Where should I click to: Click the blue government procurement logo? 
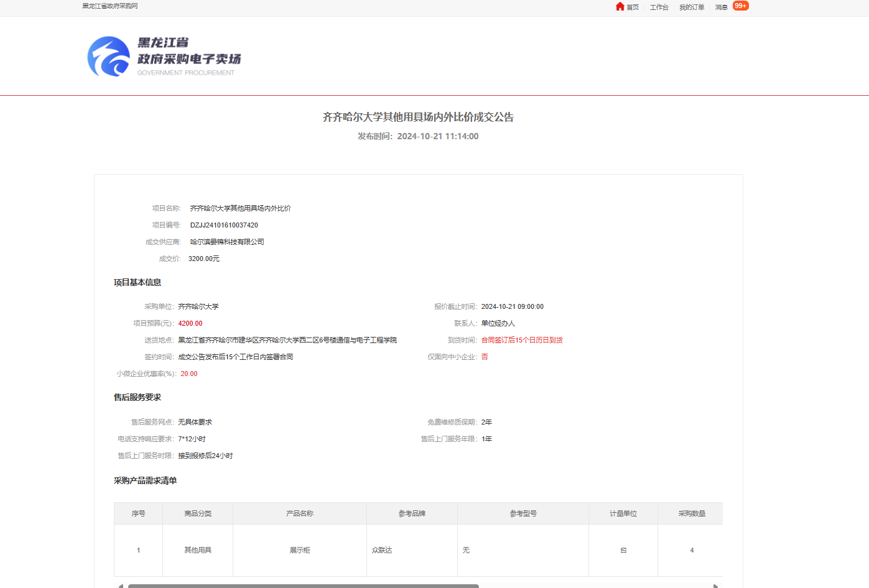[x=109, y=57]
